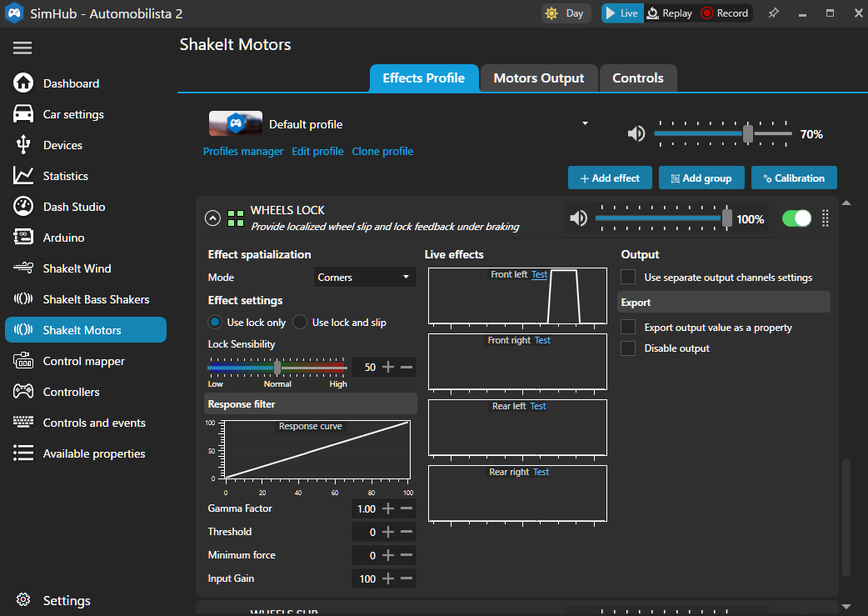
Task: Collapse the Response filter section
Action: click(311, 403)
